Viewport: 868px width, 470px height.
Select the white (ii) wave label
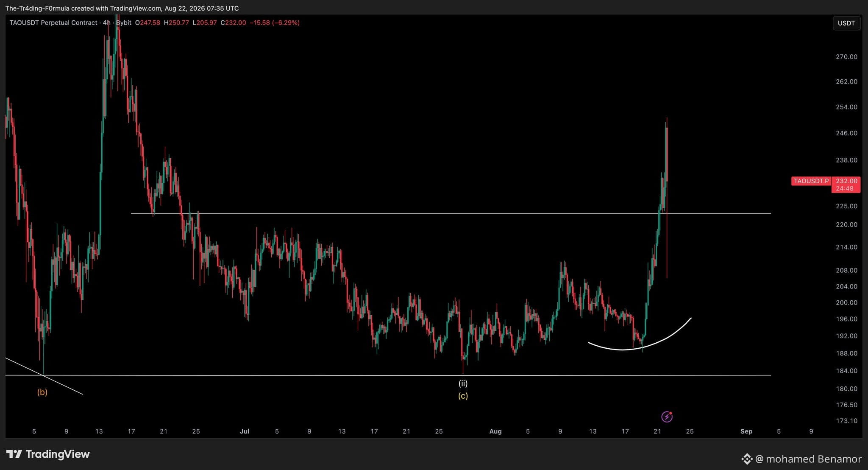coord(463,383)
